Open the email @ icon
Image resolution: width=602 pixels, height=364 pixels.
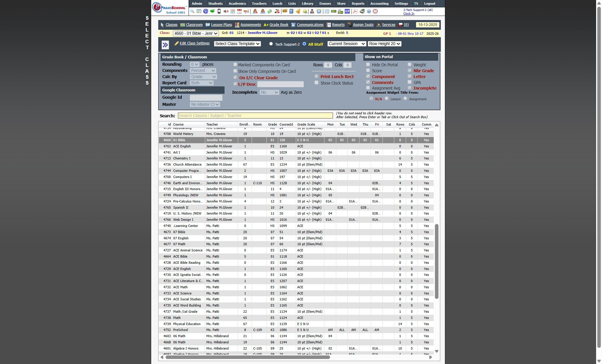point(206,11)
